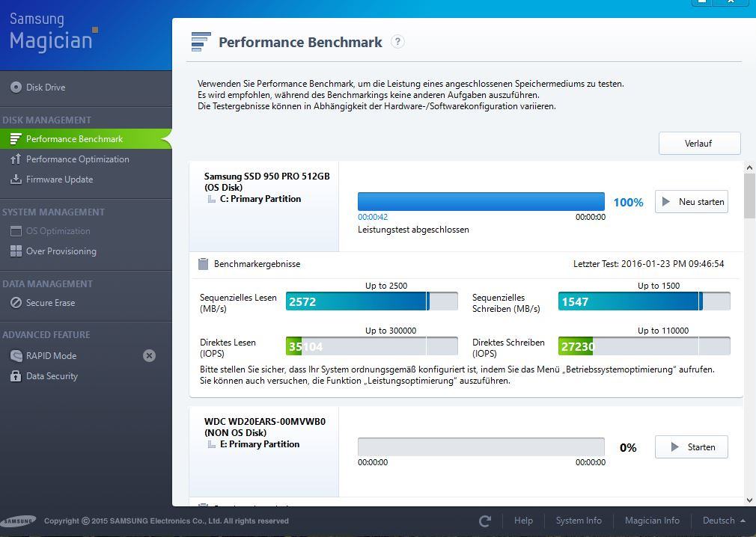The width and height of the screenshot is (756, 537).
Task: Click the Disk Drive icon in sidebar
Action: click(x=16, y=88)
